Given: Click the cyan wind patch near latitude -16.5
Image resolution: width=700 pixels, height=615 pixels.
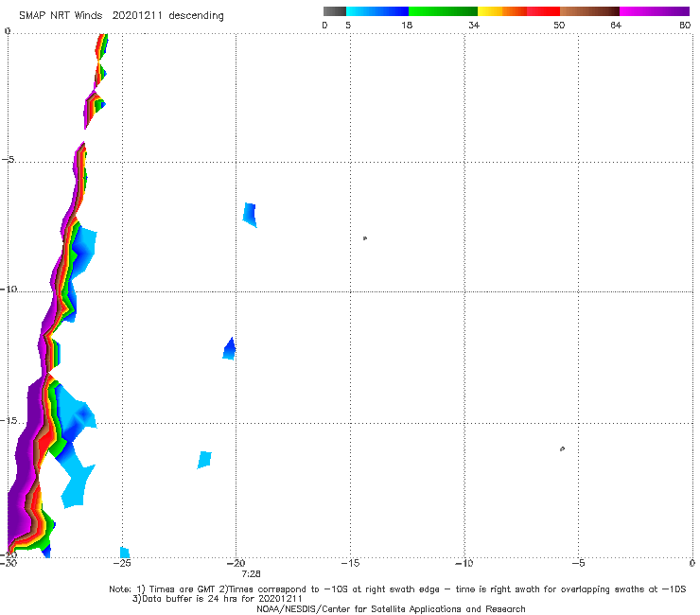Looking at the screenshot, I should coord(204,460).
